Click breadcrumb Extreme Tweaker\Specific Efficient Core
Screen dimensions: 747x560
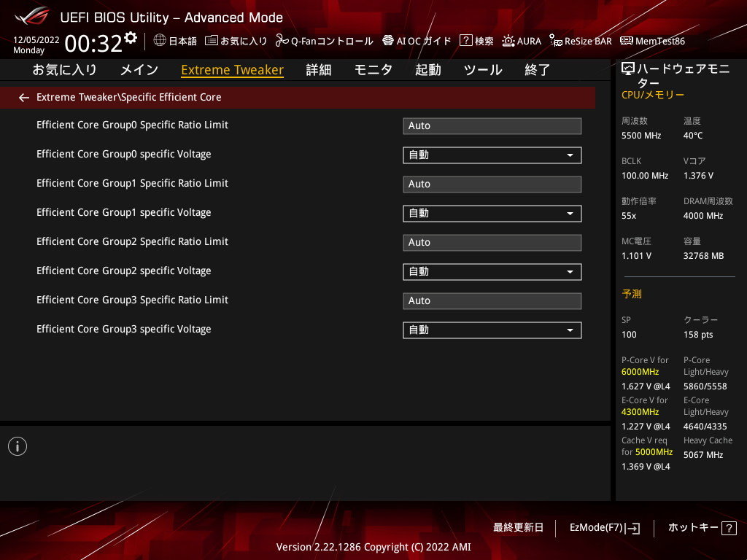pos(128,97)
